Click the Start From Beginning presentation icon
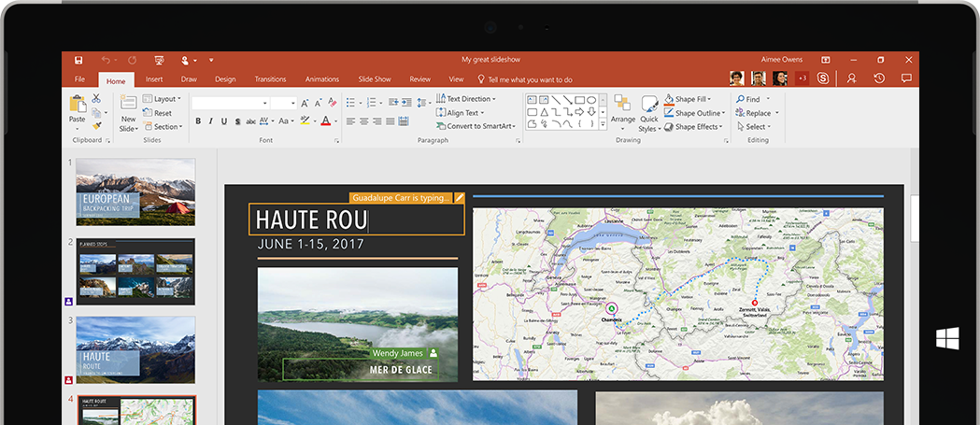980x425 pixels. coord(159,60)
